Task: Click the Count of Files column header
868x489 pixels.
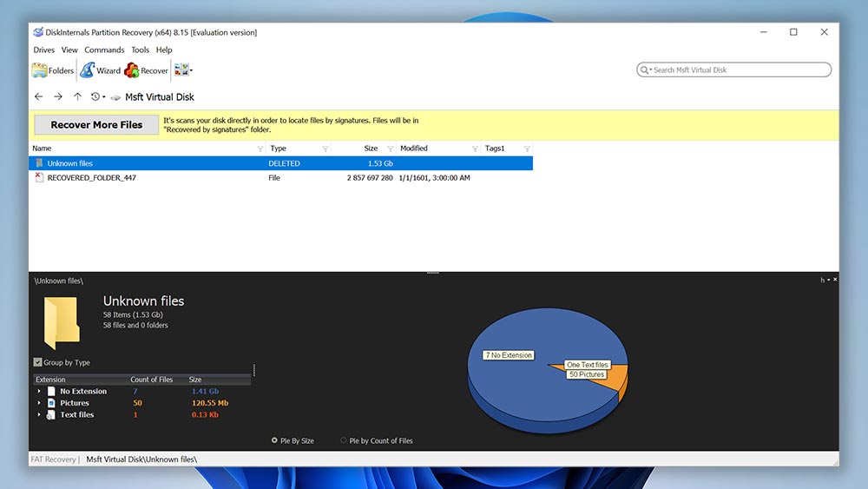Action: pos(152,380)
